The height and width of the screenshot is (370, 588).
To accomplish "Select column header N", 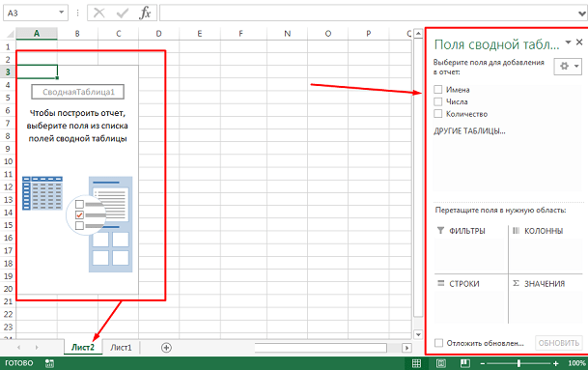I will pyautogui.click(x=288, y=34).
